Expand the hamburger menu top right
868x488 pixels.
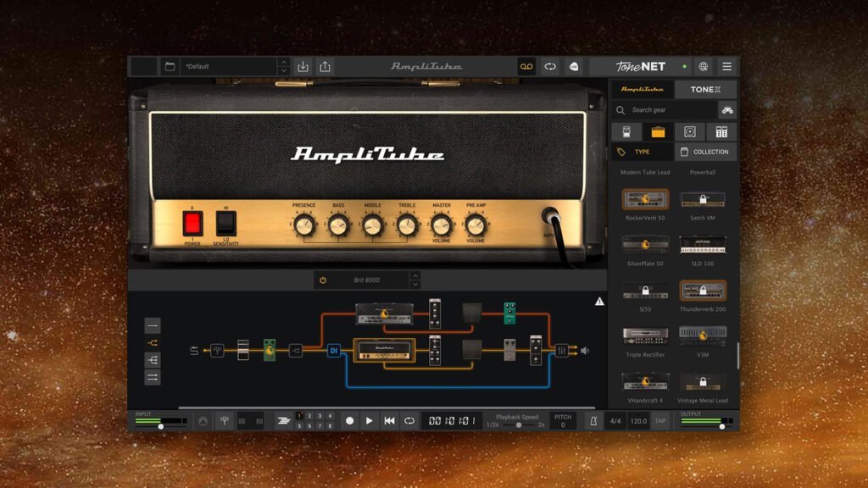727,65
